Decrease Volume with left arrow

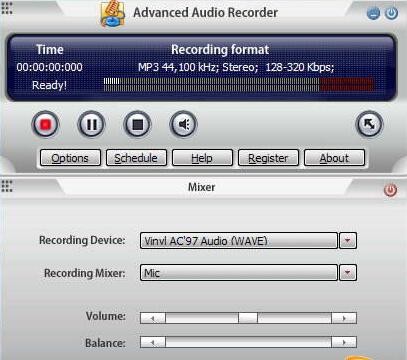pyautogui.click(x=153, y=318)
